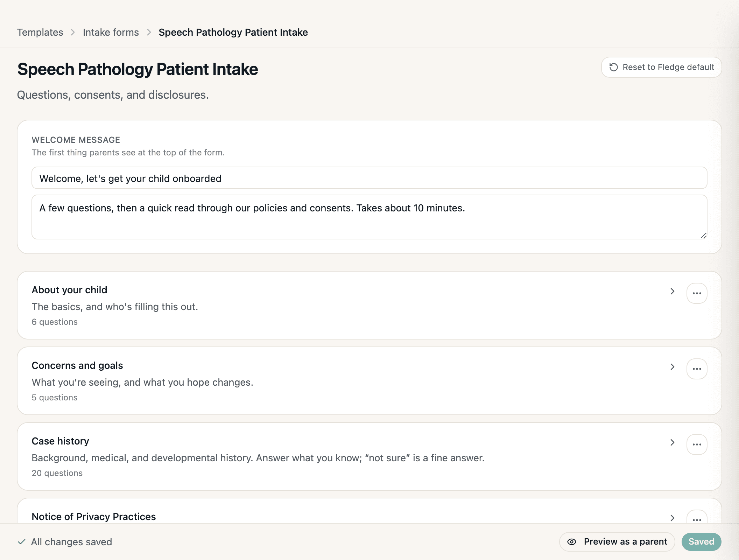Image resolution: width=739 pixels, height=560 pixels.
Task: Click the welcome message description textarea
Action: 369,217
